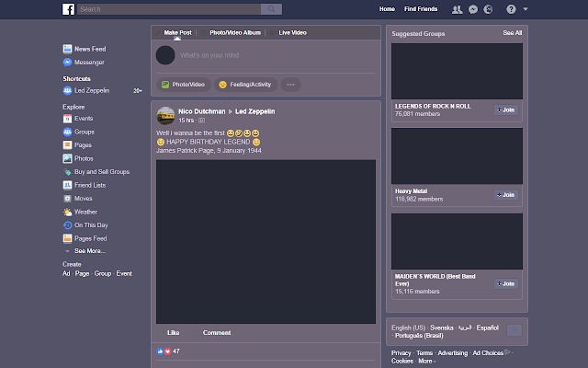
Task: Open the Messenger icon in top bar
Action: coord(472,9)
